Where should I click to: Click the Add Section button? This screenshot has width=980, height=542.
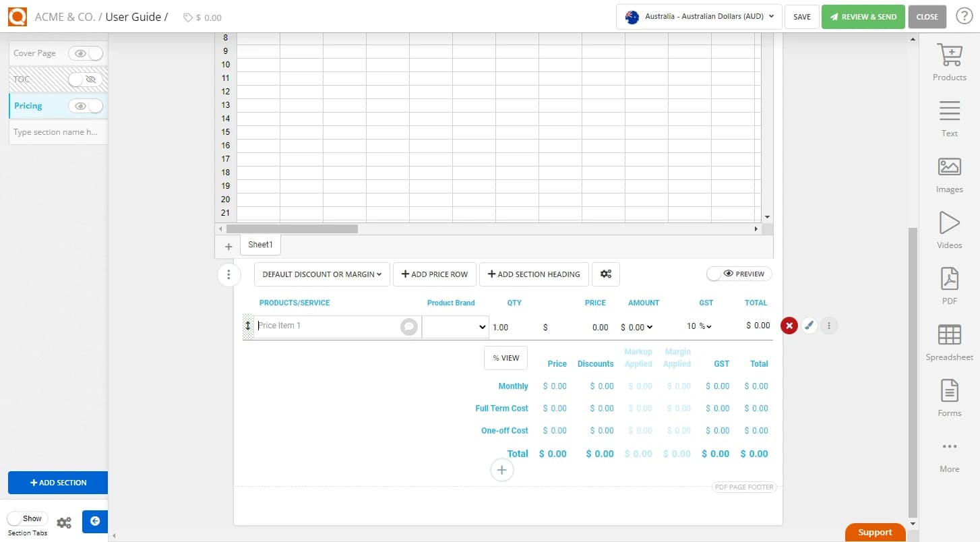(x=57, y=483)
